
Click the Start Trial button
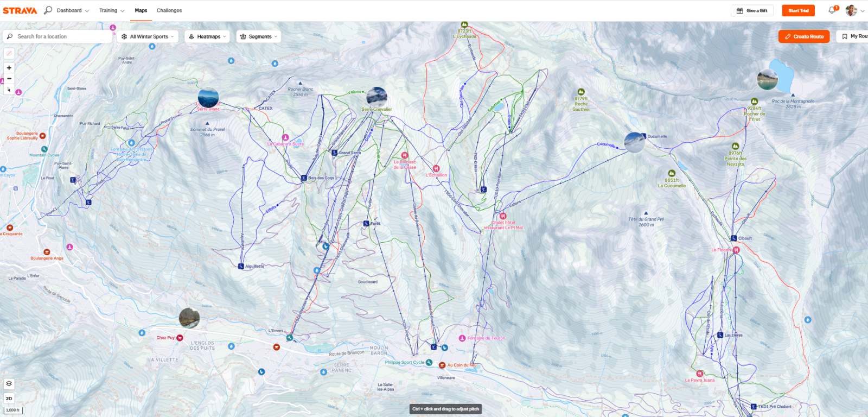coord(798,10)
